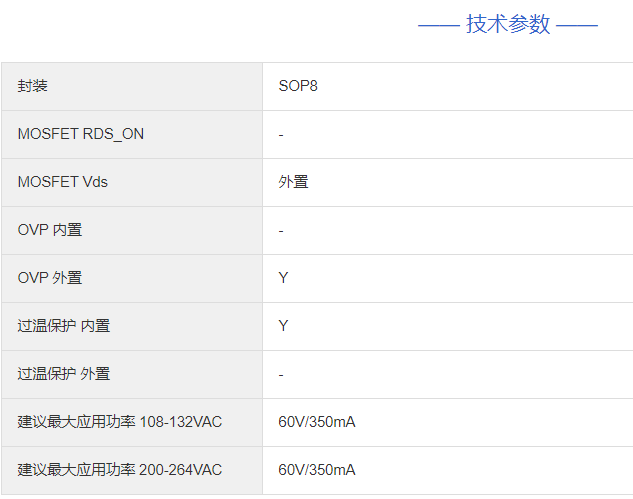Image resolution: width=633 pixels, height=499 pixels.
Task: Click the dash value for MOSFET RDS_ON
Action: pyautogui.click(x=282, y=134)
